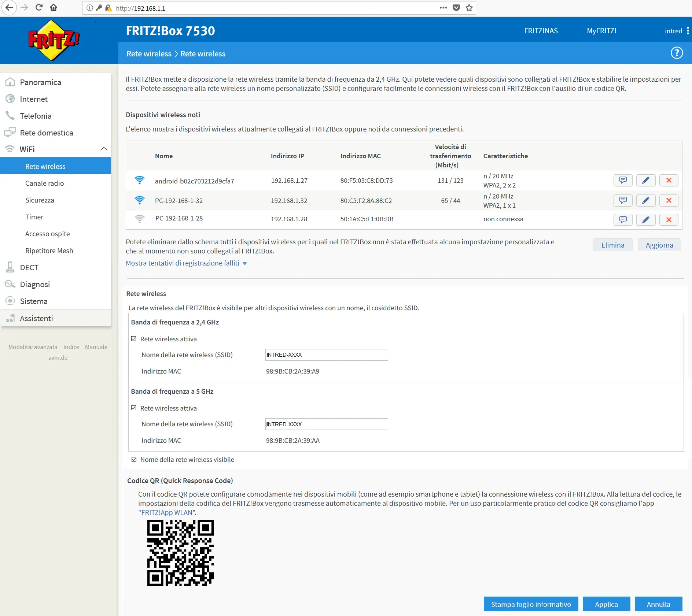692x616 pixels.
Task: Click the Pocket save icon
Action: tap(456, 8)
